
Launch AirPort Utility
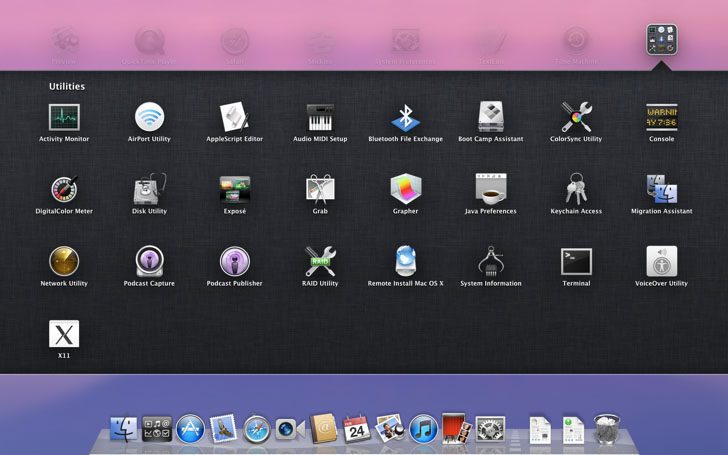[149, 117]
